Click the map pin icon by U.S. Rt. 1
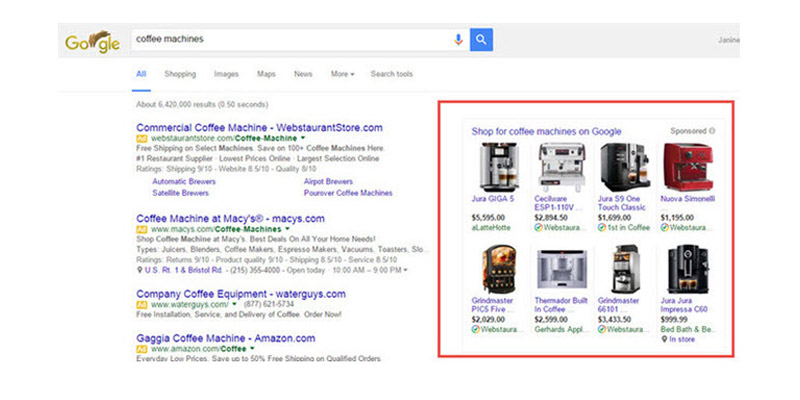 (140, 270)
